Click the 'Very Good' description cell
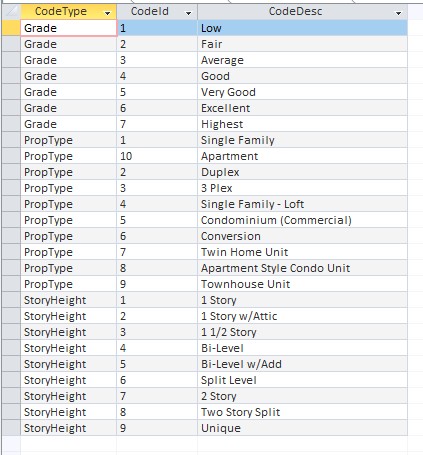 click(302, 92)
